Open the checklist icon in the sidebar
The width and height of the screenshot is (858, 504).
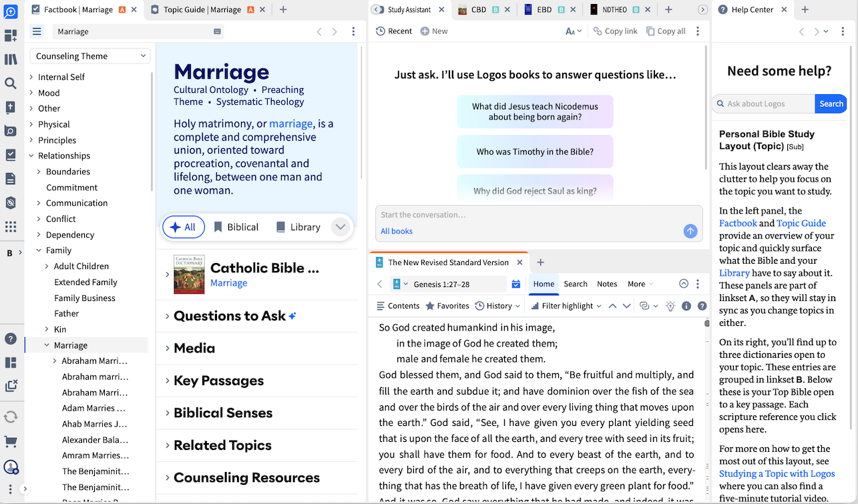click(11, 155)
